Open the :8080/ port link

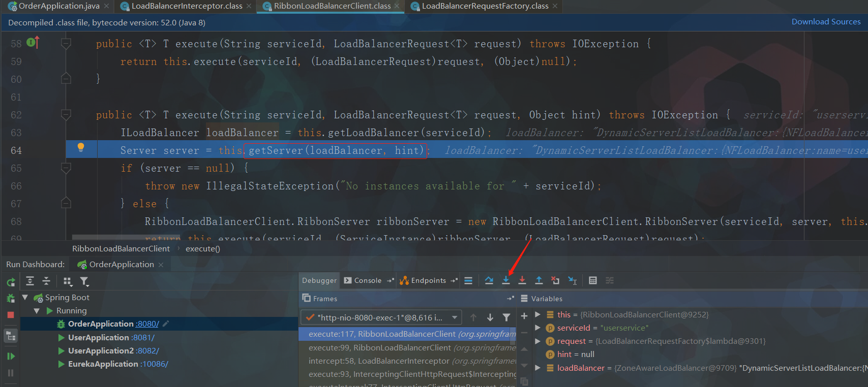pyautogui.click(x=147, y=324)
